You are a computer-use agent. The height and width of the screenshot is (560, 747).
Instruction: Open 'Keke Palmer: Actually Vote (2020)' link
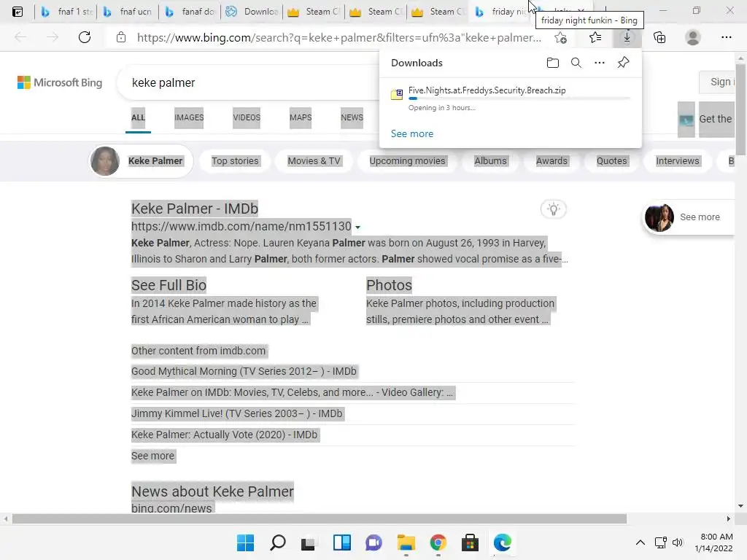(225, 435)
